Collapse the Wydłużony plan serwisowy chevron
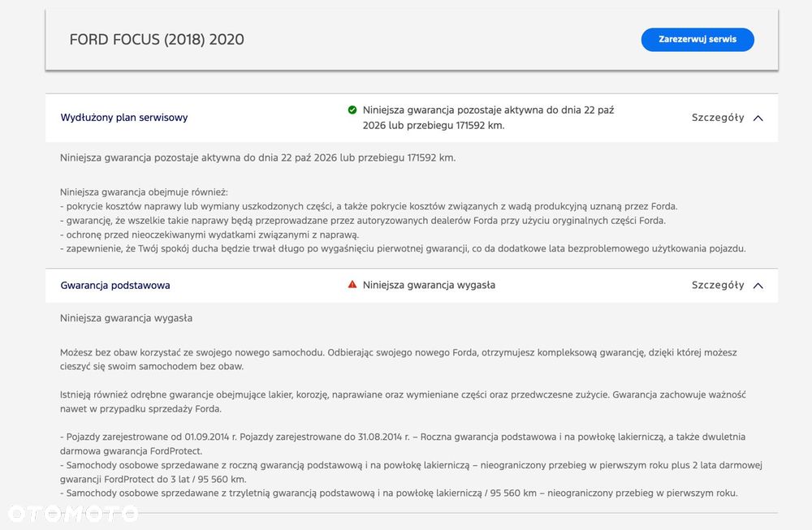The image size is (812, 530). point(758,118)
